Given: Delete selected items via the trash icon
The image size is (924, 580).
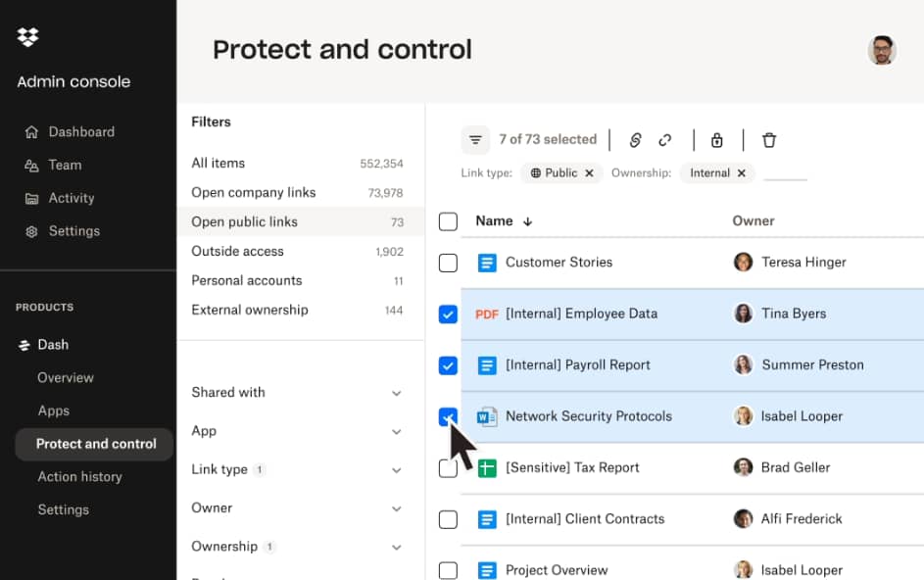Looking at the screenshot, I should pyautogui.click(x=769, y=140).
